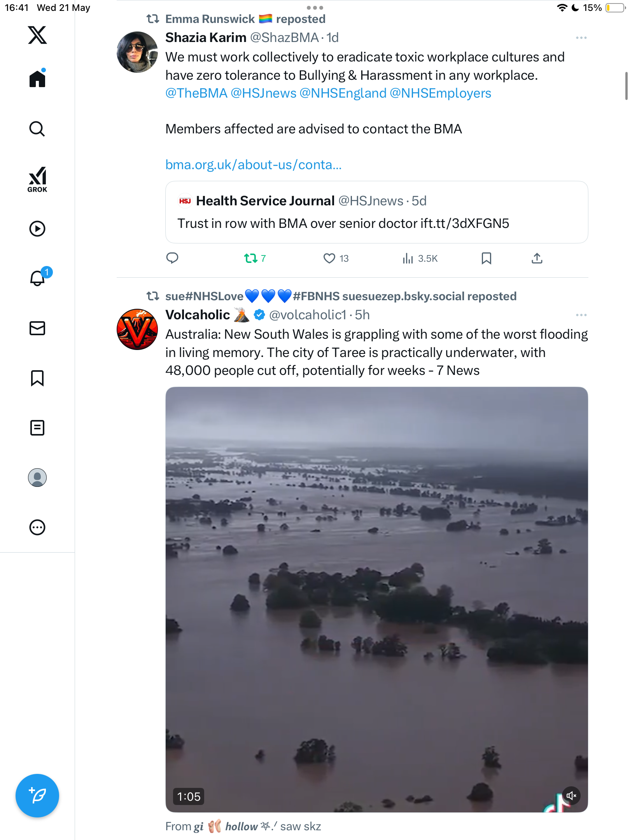Open the search magnifier in sidebar
630x840 pixels.
coord(37,129)
